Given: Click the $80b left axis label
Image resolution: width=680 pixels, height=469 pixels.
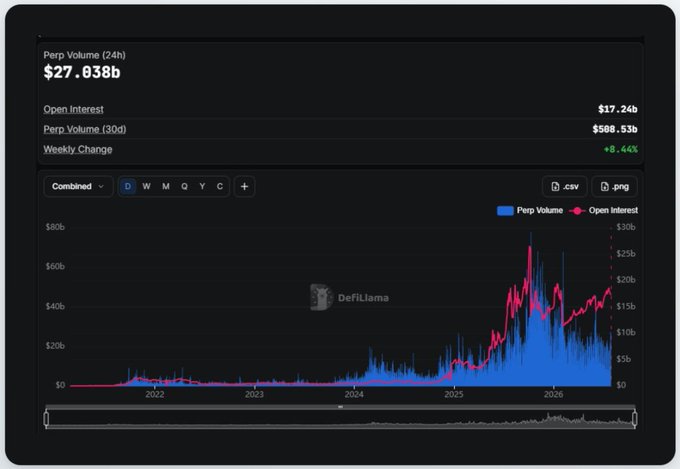Looking at the screenshot, I should tap(55, 227).
